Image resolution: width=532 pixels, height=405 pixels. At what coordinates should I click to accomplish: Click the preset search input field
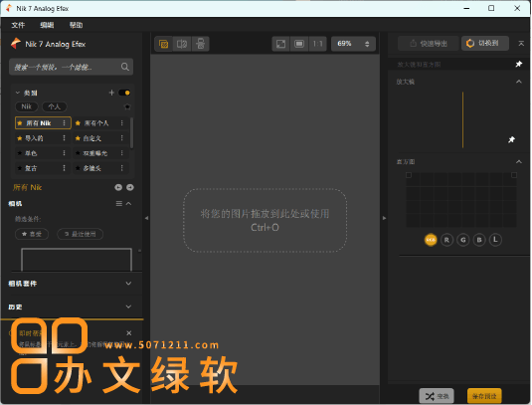[71, 67]
